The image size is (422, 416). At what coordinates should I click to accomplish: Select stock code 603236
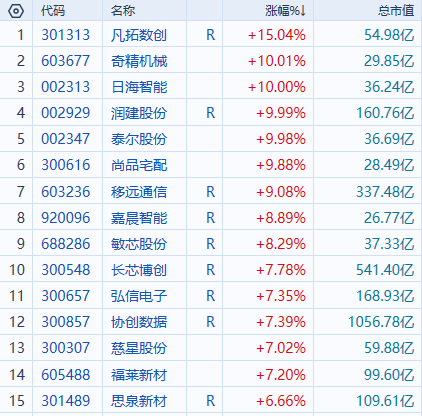coord(66,192)
